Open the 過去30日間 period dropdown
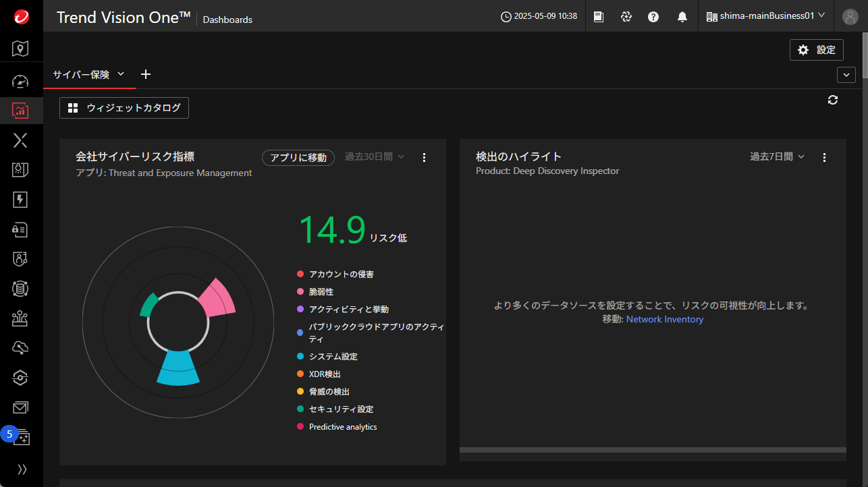This screenshot has height=487, width=868. point(375,156)
